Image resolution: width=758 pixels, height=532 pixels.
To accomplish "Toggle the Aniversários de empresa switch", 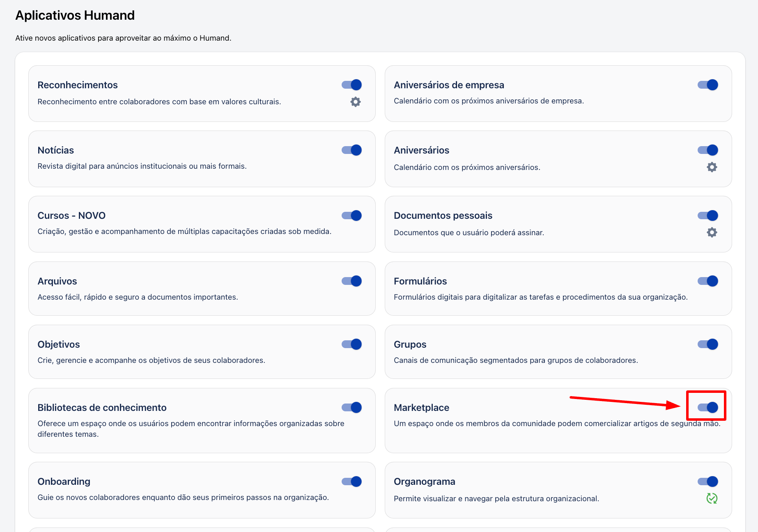I will (708, 85).
